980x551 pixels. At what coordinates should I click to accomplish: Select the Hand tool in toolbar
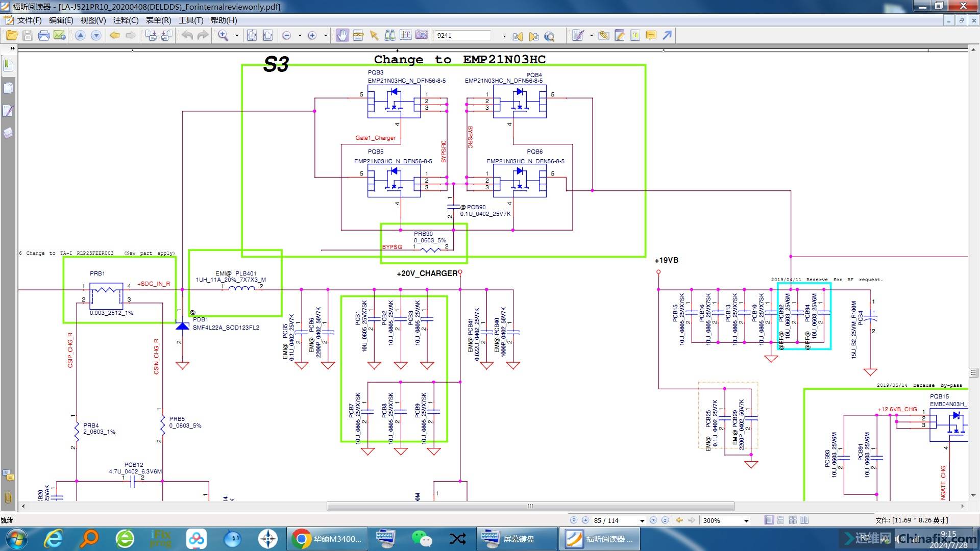coord(342,35)
